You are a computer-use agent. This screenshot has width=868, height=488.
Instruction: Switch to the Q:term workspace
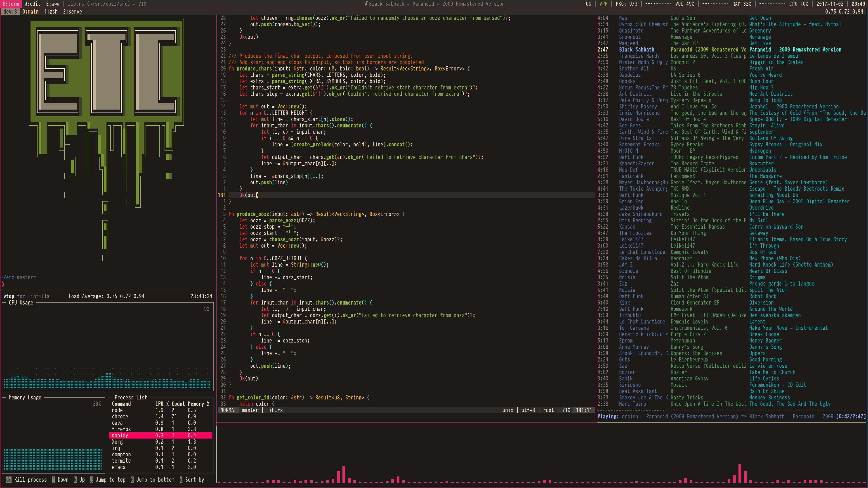click(x=11, y=4)
